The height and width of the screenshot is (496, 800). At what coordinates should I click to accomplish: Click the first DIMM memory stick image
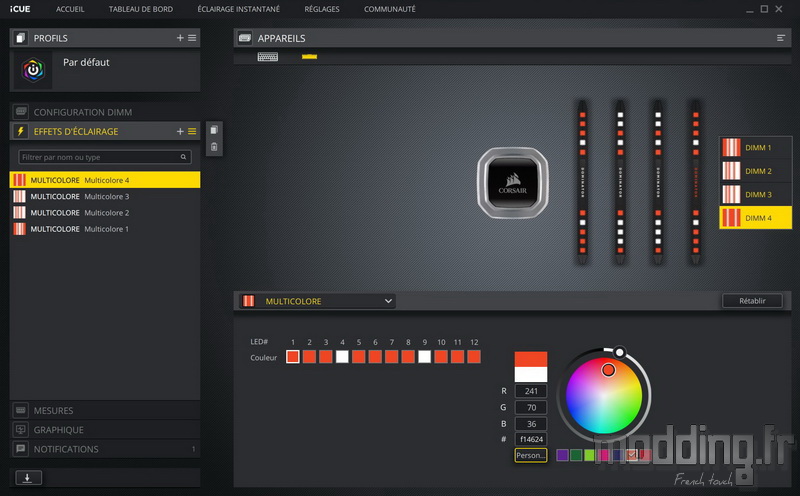click(582, 182)
